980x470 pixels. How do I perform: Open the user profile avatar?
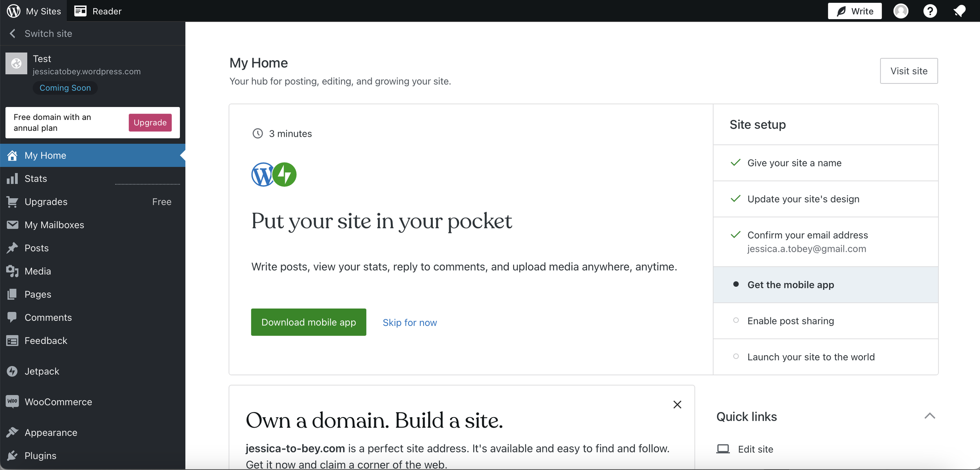pos(901,11)
